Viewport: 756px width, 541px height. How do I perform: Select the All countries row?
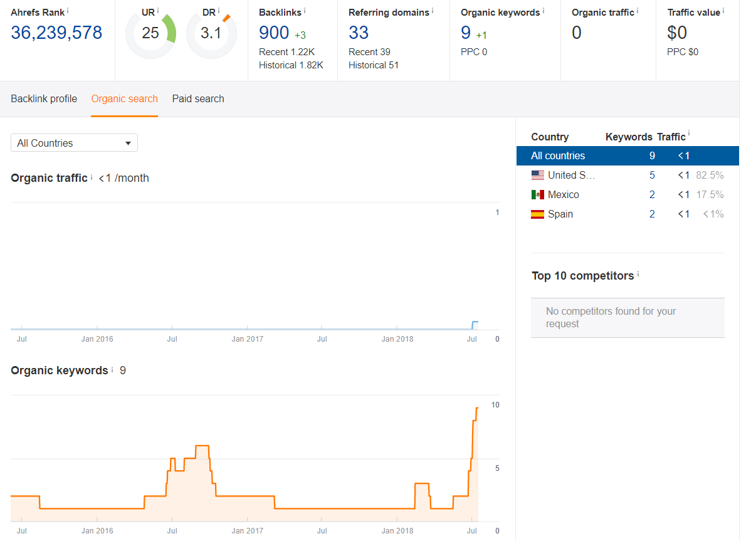(x=627, y=155)
